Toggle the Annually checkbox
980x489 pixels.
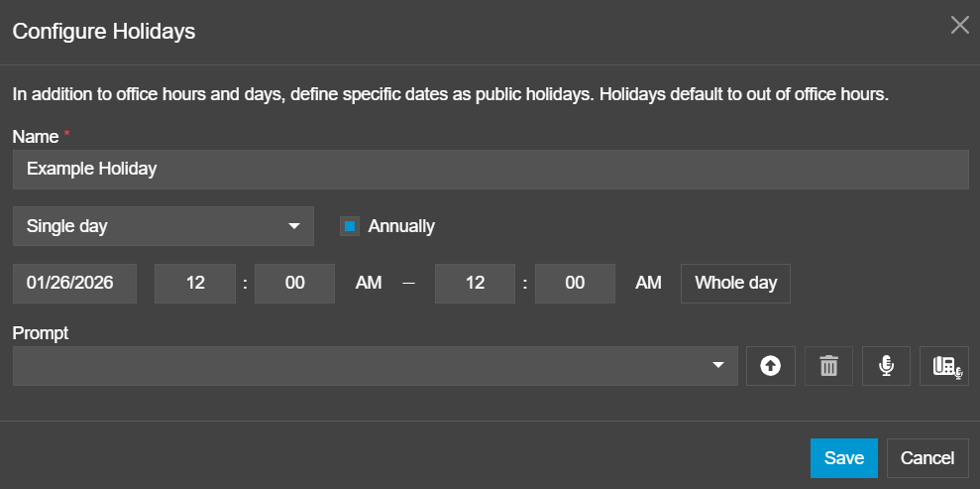[350, 226]
